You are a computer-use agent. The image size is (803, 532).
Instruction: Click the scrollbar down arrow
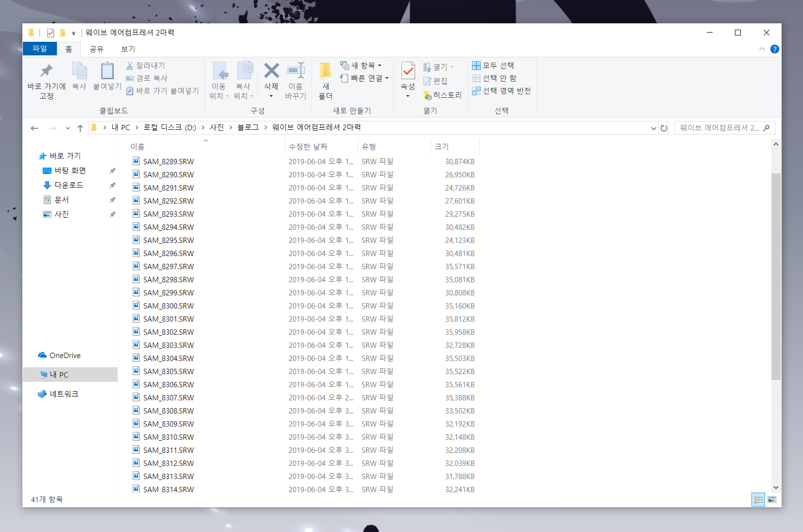tap(776, 487)
